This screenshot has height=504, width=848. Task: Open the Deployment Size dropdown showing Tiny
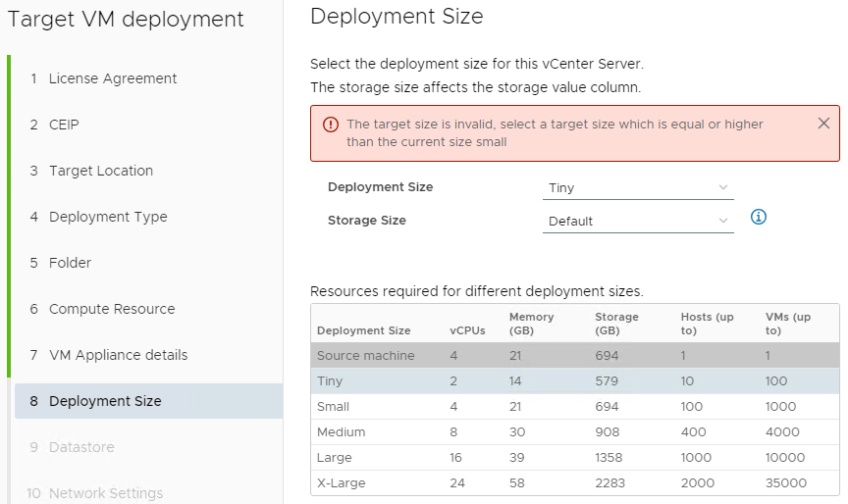coord(638,188)
